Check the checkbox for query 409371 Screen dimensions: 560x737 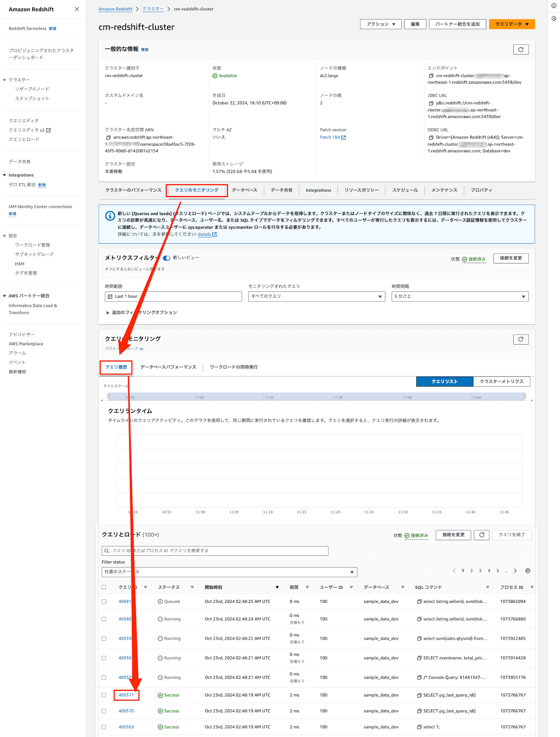(x=104, y=695)
